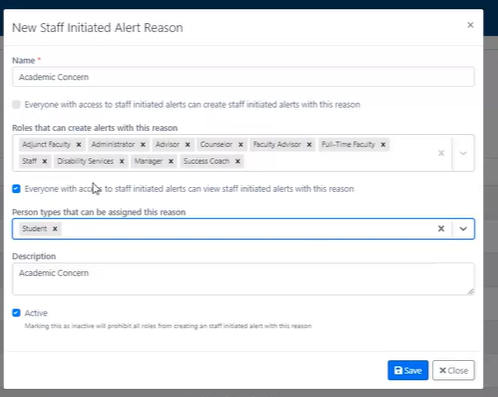Click the 'Marking this as inactive' help text
Screen dimensions: 498x397
pos(168,326)
